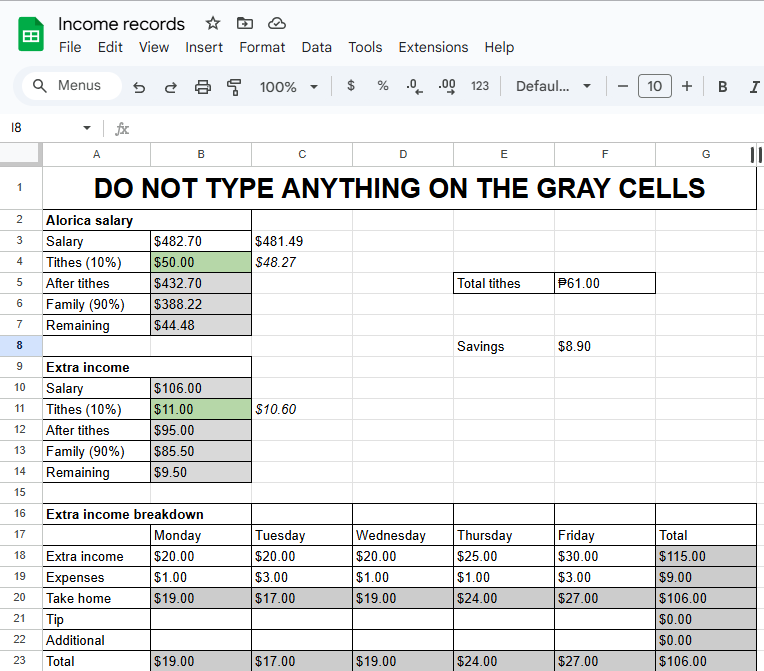Click the Menus search box
The image size is (764, 671).
pyautogui.click(x=72, y=86)
